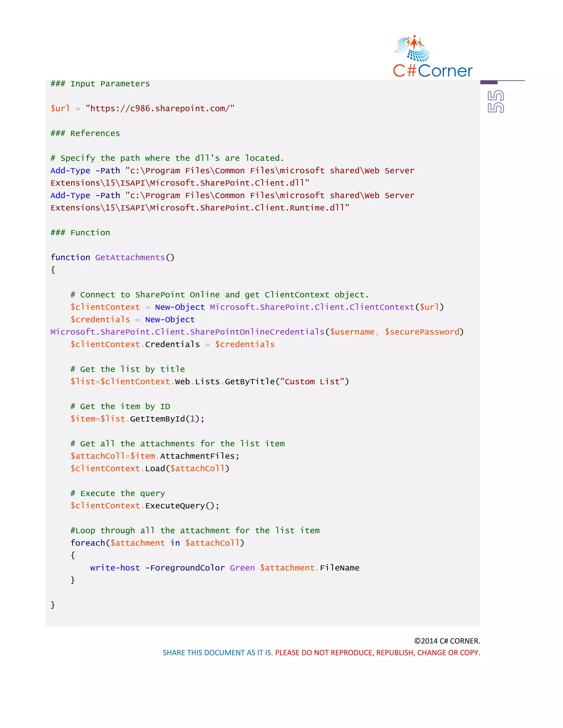Click the page number 55
This screenshot has height=728, width=563.
click(496, 101)
